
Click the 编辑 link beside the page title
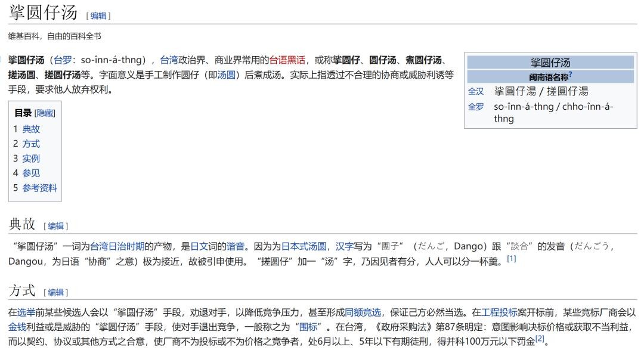coord(98,16)
